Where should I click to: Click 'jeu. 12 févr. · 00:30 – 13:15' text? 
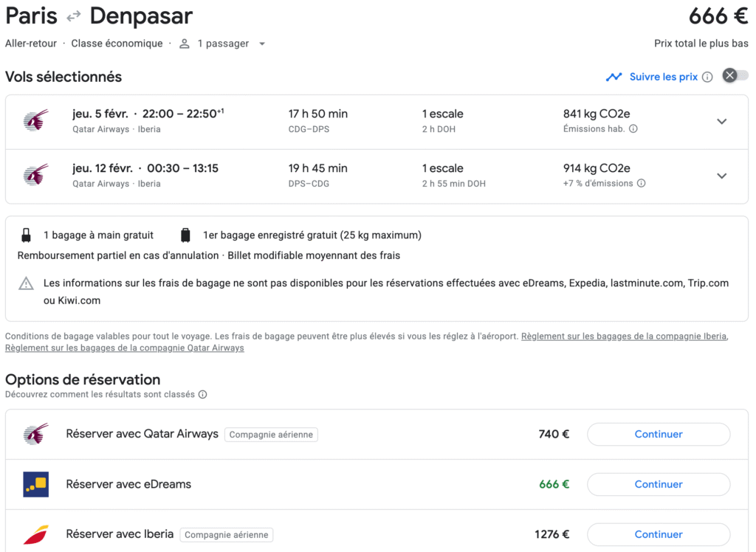(145, 169)
